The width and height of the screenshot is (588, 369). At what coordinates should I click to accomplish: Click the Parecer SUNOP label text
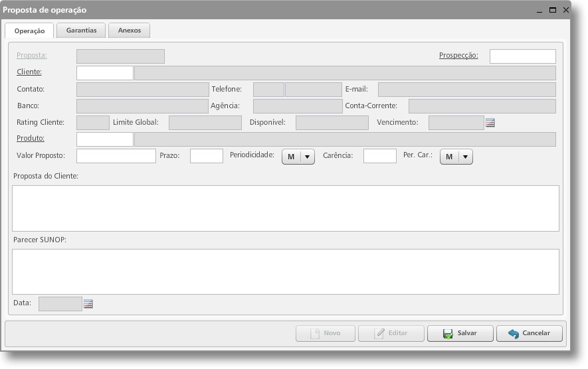pyautogui.click(x=40, y=240)
